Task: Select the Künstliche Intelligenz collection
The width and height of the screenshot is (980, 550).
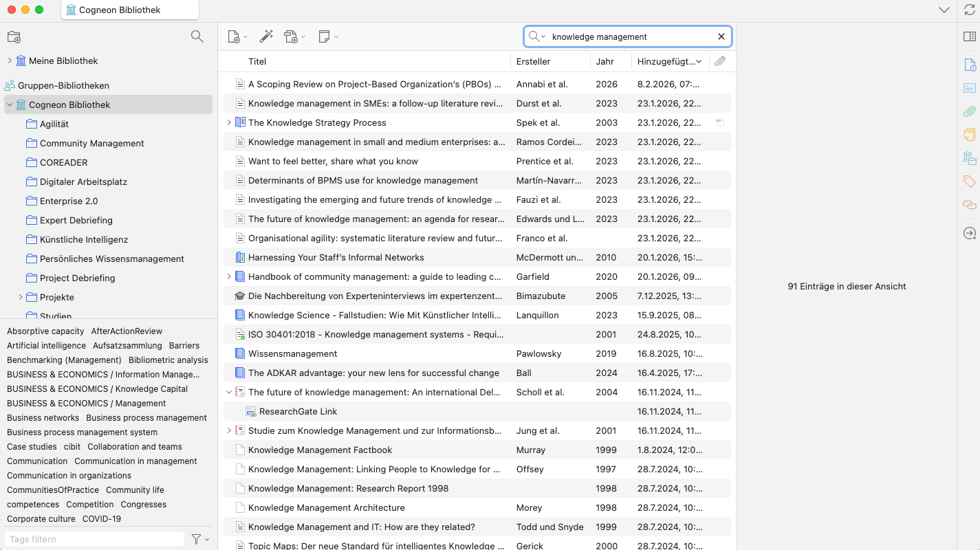Action: click(x=84, y=240)
